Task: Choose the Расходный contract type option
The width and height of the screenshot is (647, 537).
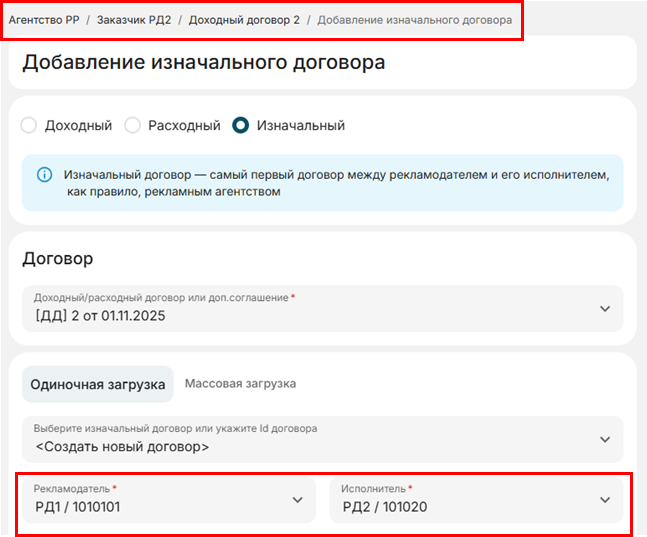Action: click(132, 126)
